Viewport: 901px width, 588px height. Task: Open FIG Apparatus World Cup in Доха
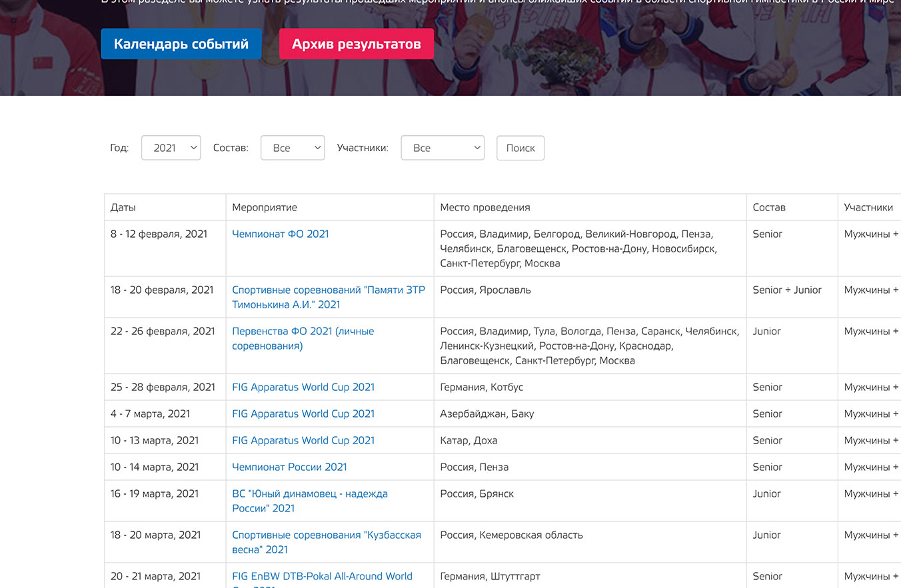click(303, 440)
